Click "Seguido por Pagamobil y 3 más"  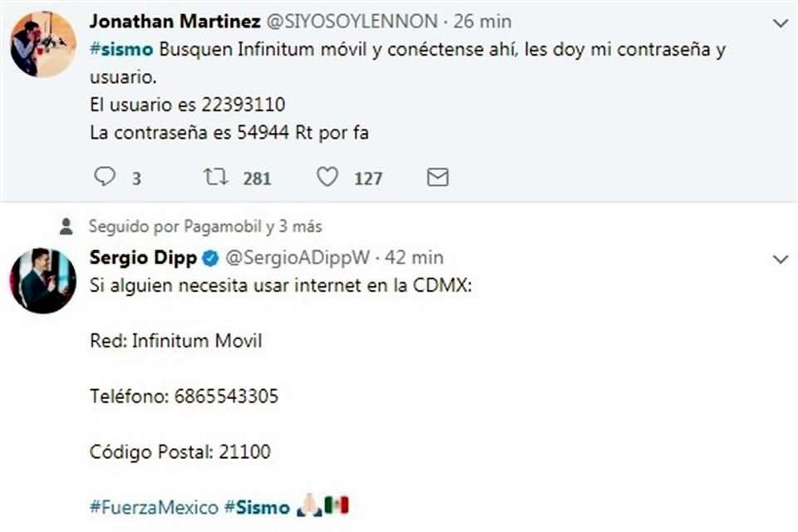[x=205, y=226]
